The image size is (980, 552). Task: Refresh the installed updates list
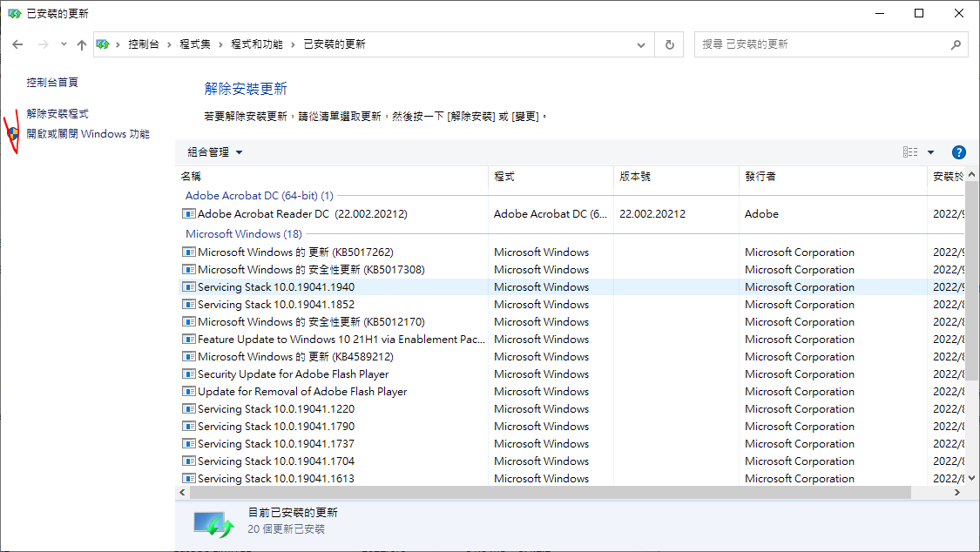pos(669,44)
